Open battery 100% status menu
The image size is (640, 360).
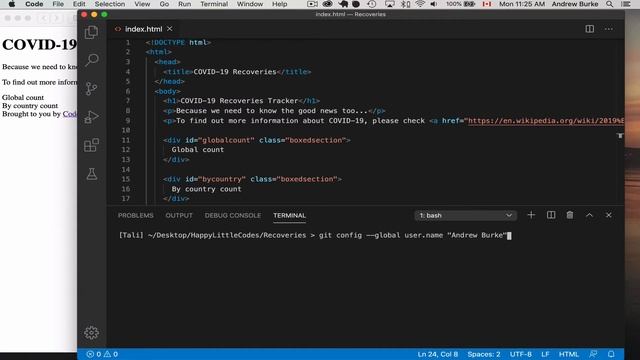click(460, 4)
